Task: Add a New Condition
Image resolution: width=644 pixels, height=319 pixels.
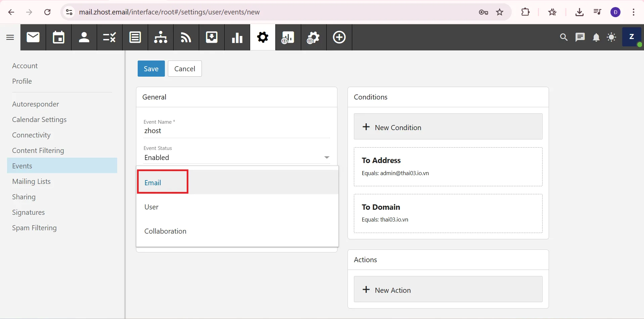Action: (x=448, y=127)
